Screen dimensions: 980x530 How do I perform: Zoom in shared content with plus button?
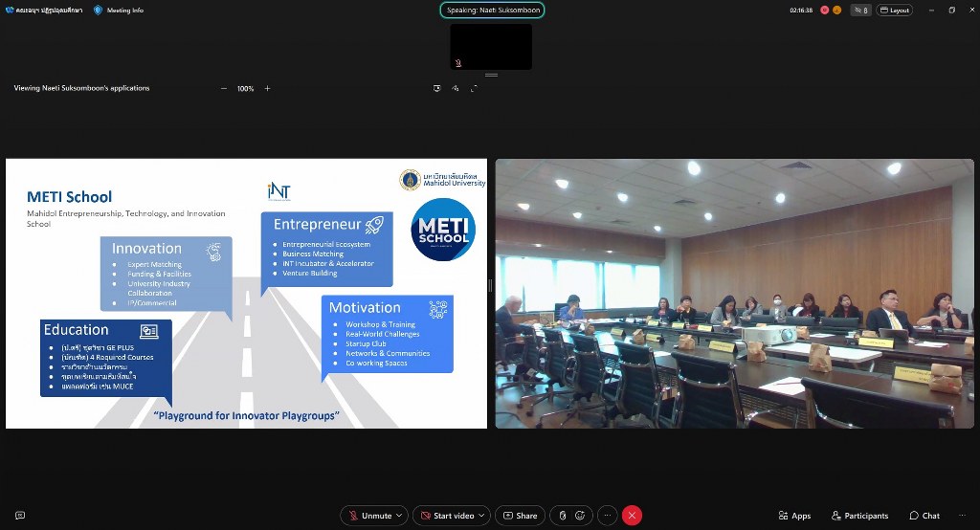click(267, 88)
